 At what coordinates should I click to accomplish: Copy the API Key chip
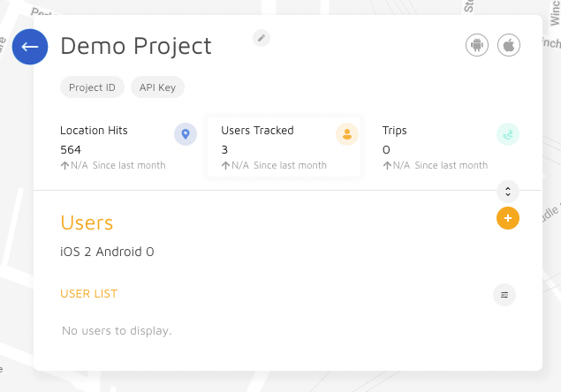[157, 87]
